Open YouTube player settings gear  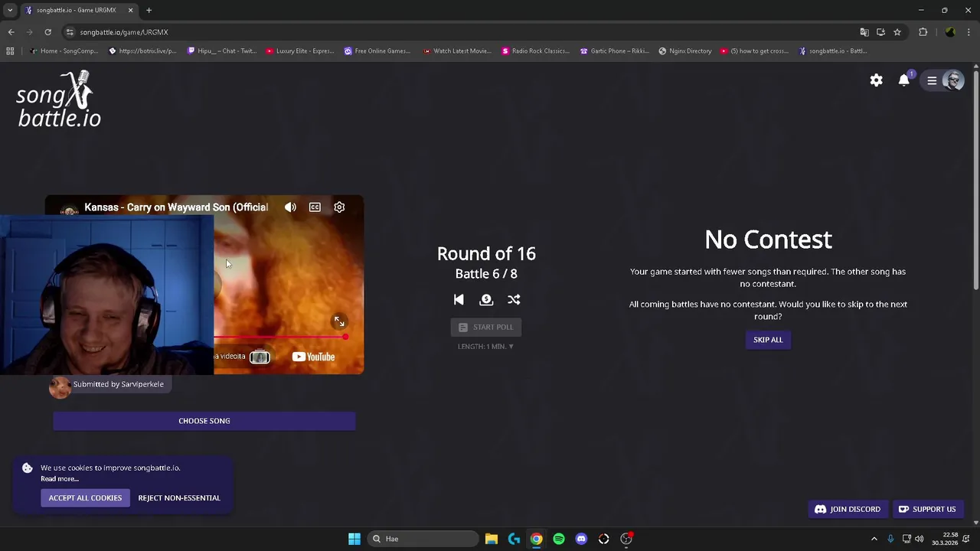coord(339,207)
